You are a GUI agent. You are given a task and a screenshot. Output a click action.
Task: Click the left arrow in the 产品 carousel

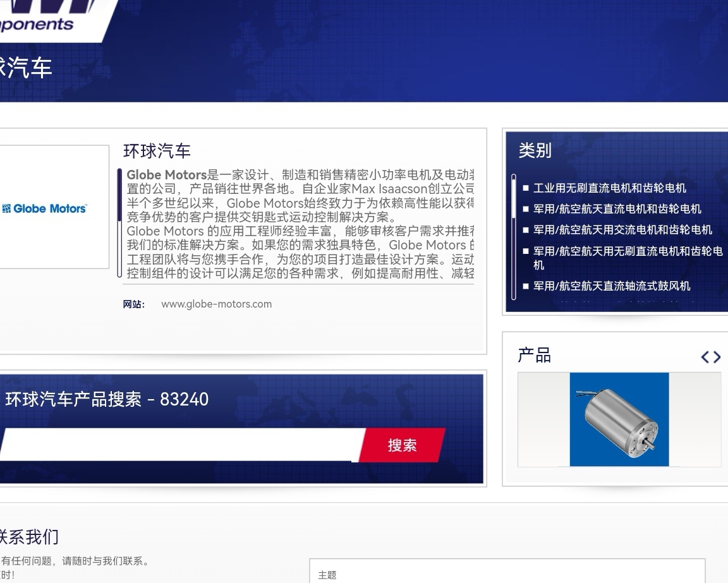point(705,357)
